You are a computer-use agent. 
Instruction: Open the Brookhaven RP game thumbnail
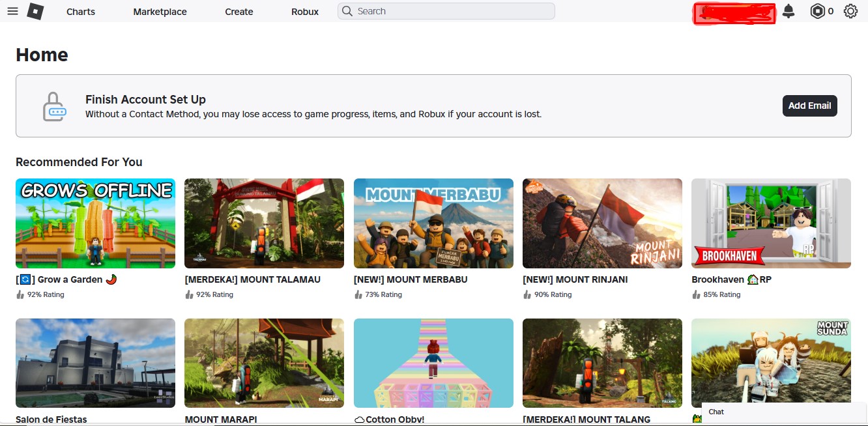pyautogui.click(x=771, y=223)
